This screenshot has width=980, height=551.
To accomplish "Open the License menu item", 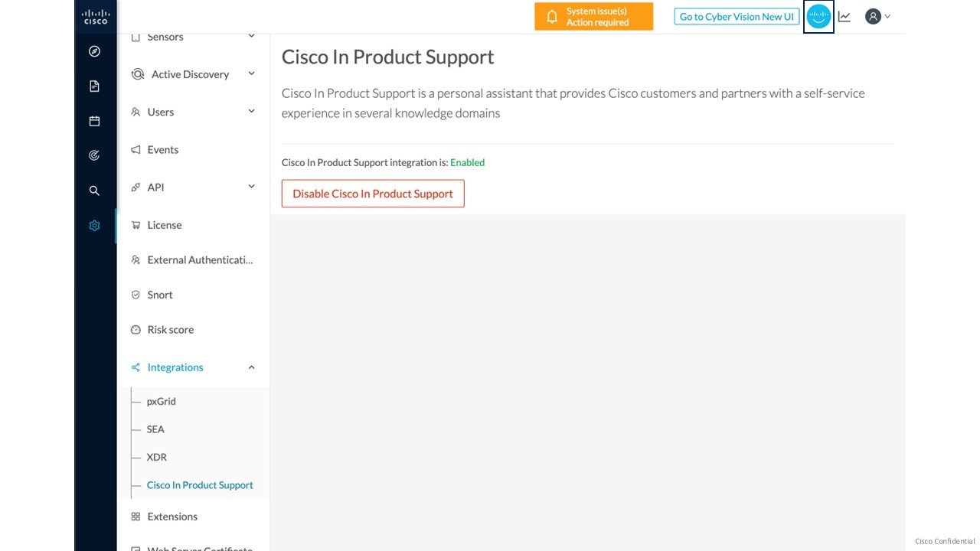I will (x=165, y=225).
